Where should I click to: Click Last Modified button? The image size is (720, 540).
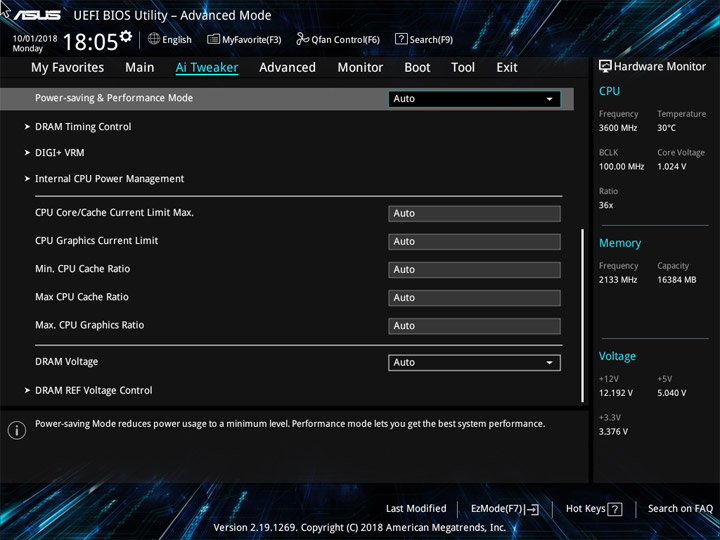(416, 509)
